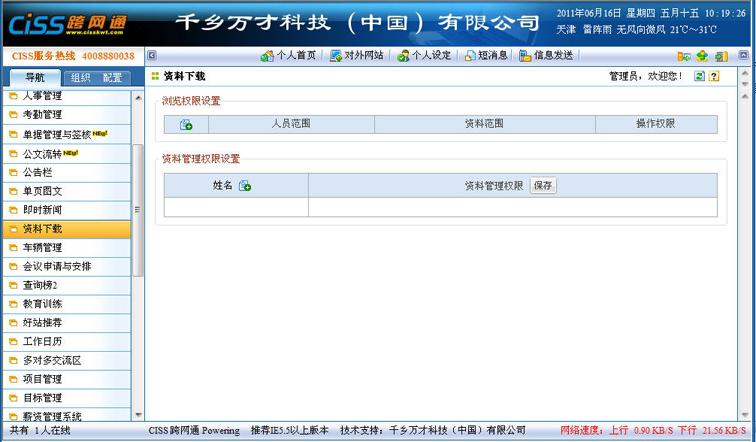756x442 pixels.
Task: Click the middle icon in the top-right toolbar group
Action: [x=703, y=56]
